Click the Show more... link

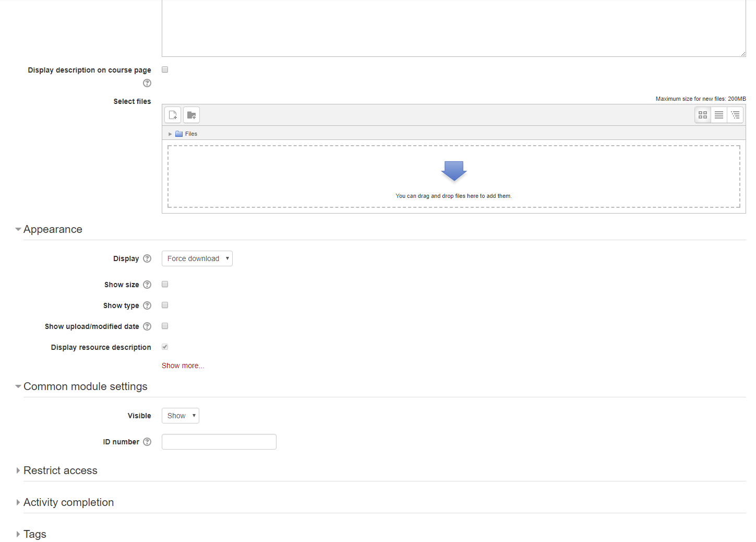[183, 366]
